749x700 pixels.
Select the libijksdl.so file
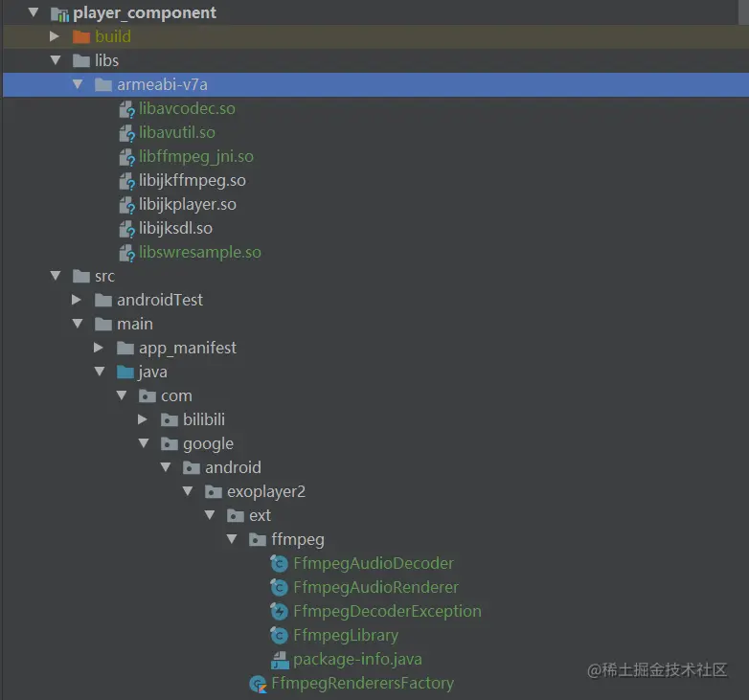175,228
